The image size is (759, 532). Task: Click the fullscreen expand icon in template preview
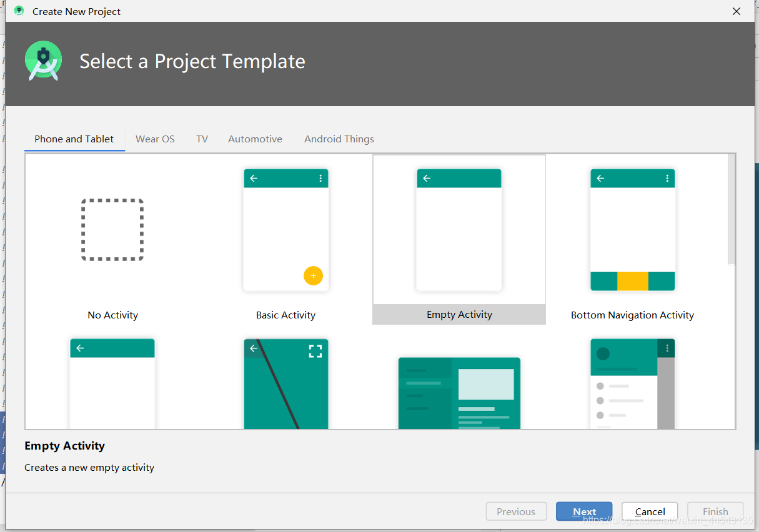(315, 351)
